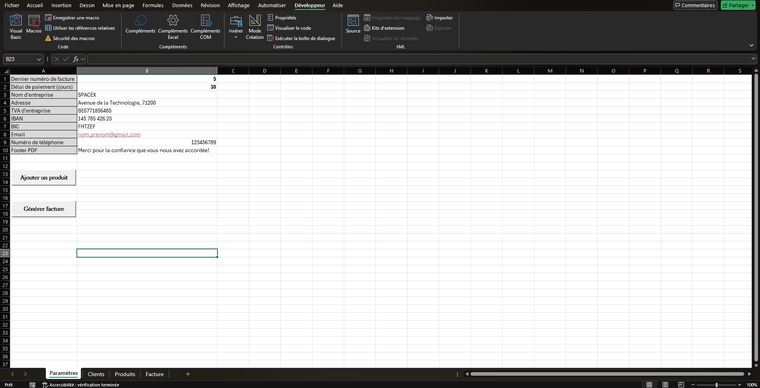Open Accessibilité vérification terminée status
The width and height of the screenshot is (760, 388).
pos(80,385)
